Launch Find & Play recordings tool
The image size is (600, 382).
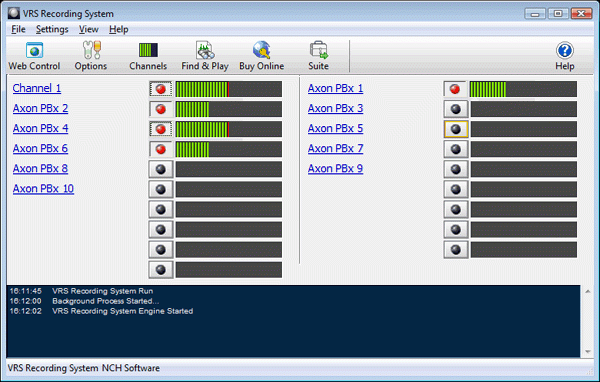pyautogui.click(x=205, y=56)
